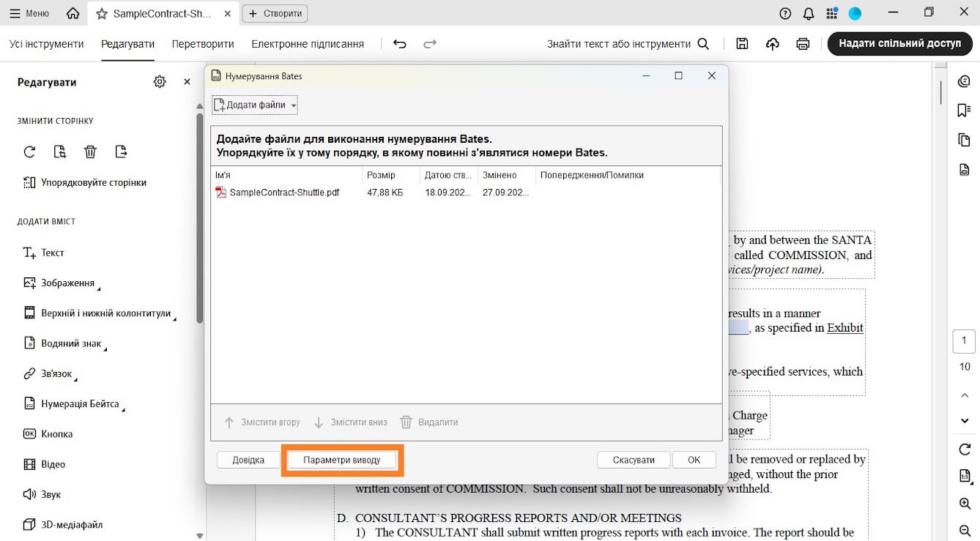Rotate view with the right rail icon
Screen dimensions: 980x541
pyautogui.click(x=965, y=449)
